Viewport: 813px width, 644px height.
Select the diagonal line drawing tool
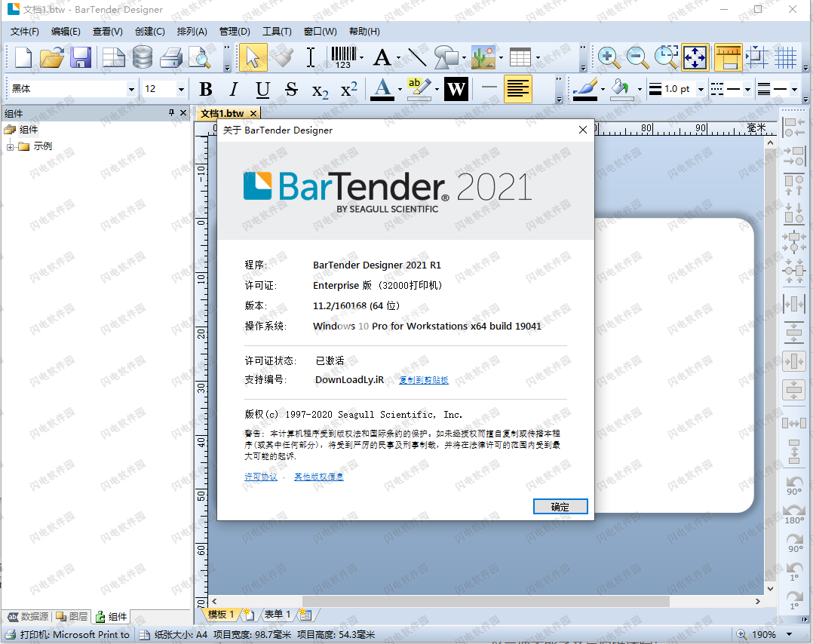[417, 57]
